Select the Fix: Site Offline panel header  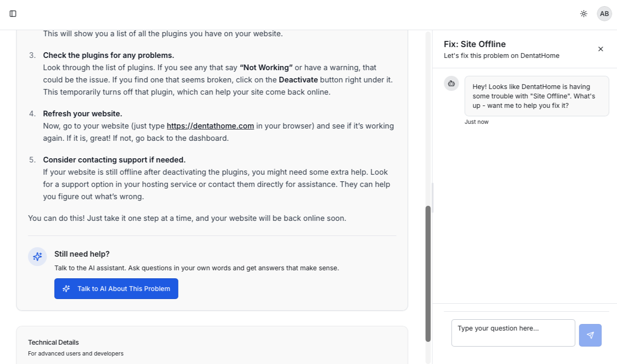click(x=474, y=44)
